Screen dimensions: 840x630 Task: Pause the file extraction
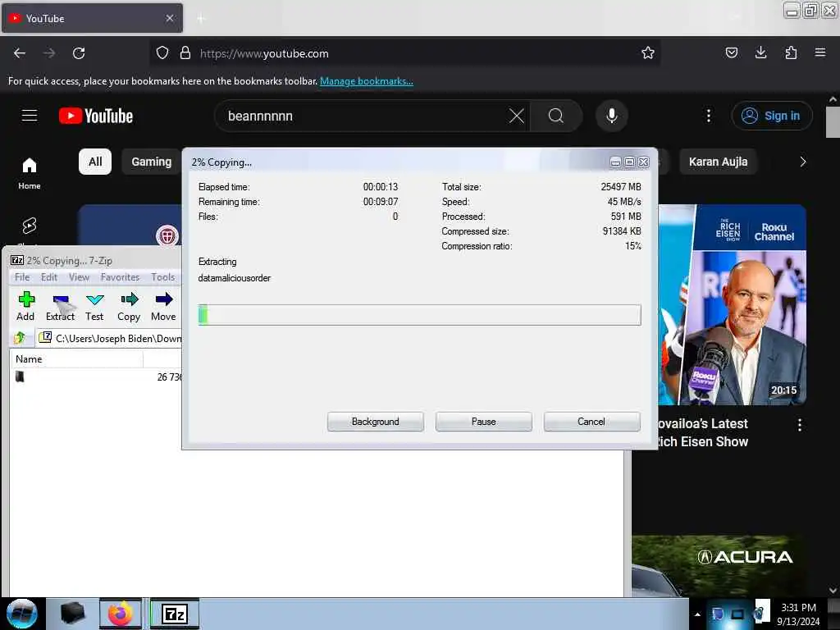coord(484,422)
